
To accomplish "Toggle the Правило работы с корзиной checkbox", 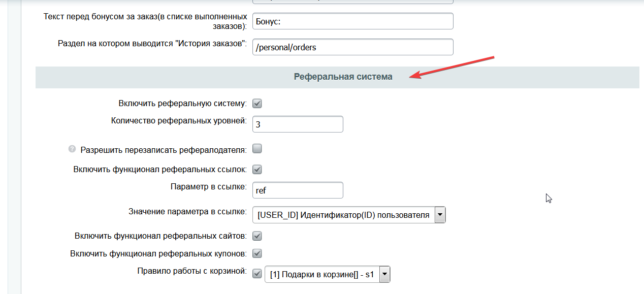I will click(x=257, y=273).
